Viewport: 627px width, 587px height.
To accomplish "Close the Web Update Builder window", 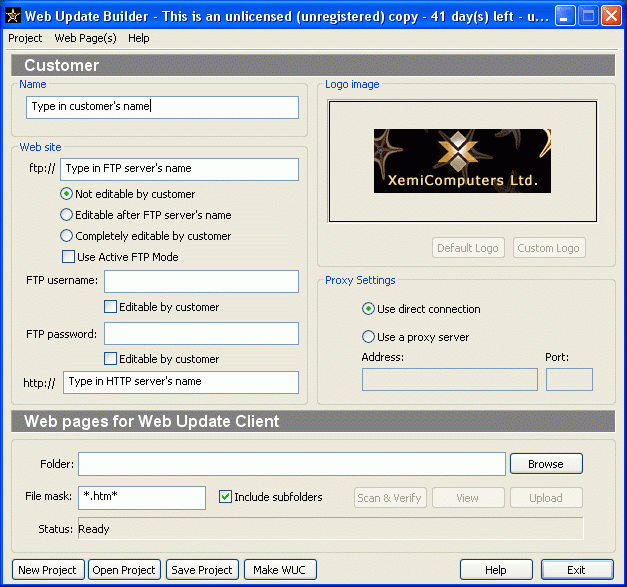I will (611, 16).
